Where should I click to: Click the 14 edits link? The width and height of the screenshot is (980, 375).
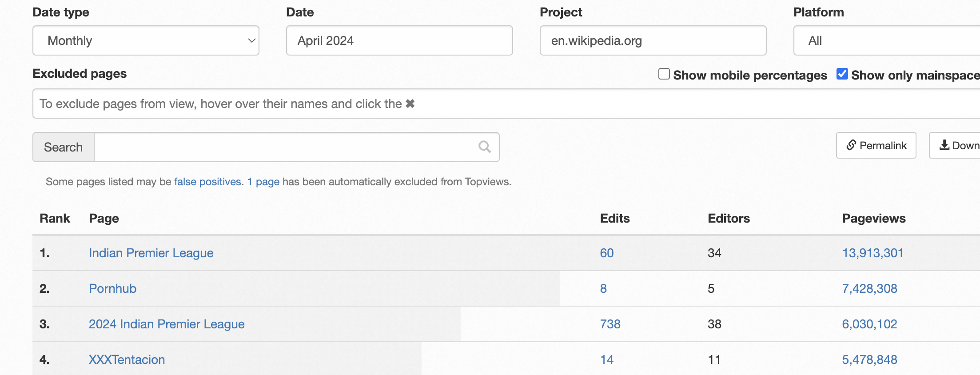[x=607, y=359]
